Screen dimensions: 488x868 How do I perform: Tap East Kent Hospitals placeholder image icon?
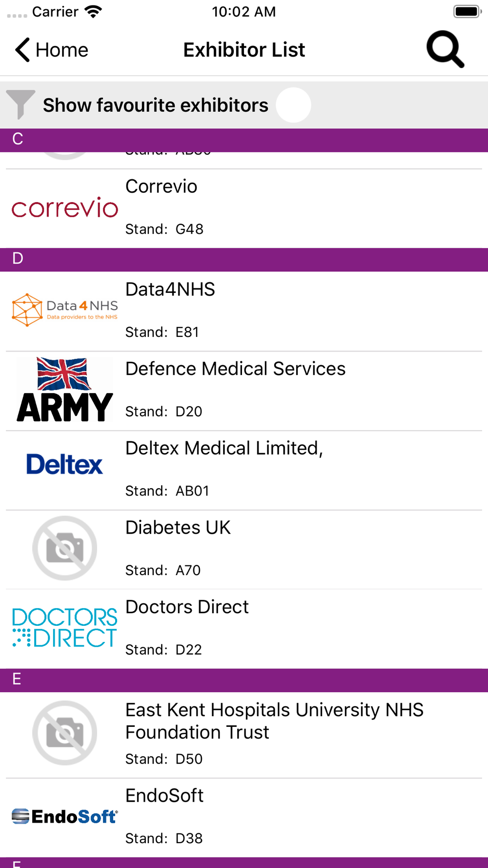pyautogui.click(x=65, y=733)
